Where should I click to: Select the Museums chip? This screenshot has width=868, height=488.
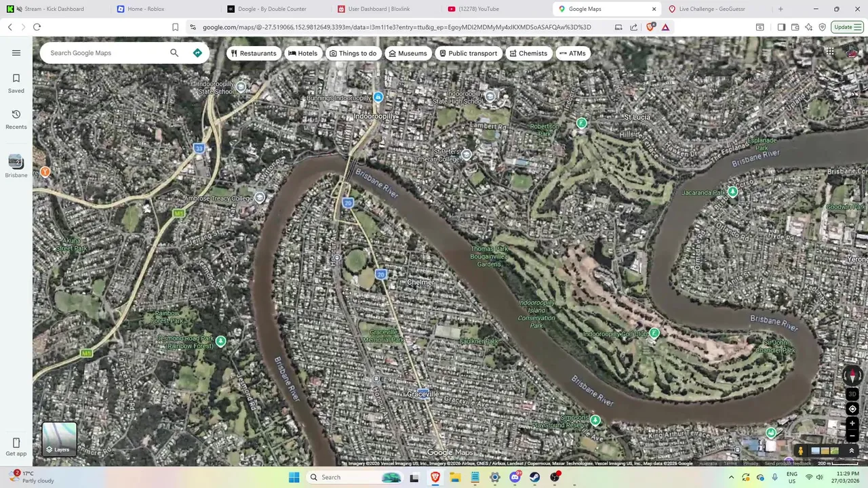tap(408, 54)
